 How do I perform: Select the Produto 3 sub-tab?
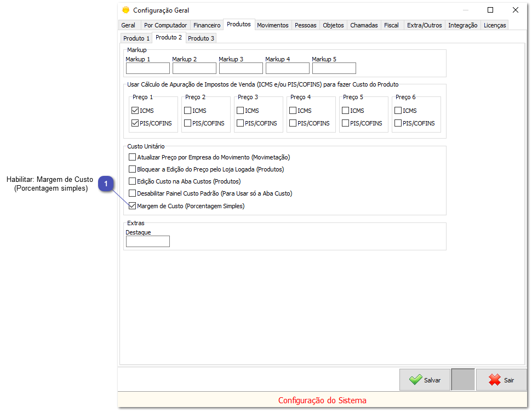point(201,38)
